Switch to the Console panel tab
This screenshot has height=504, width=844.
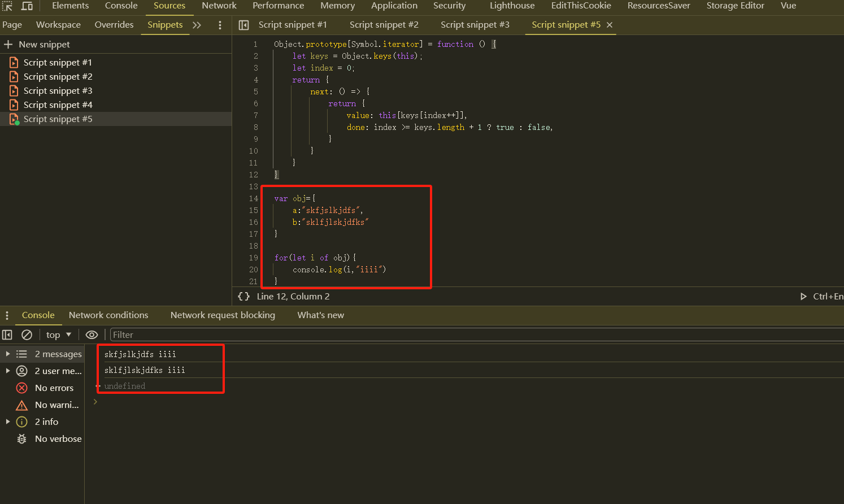pyautogui.click(x=121, y=6)
